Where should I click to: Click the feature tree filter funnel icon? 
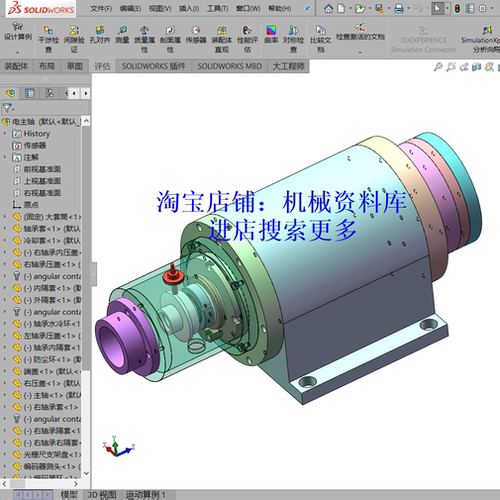[7, 107]
